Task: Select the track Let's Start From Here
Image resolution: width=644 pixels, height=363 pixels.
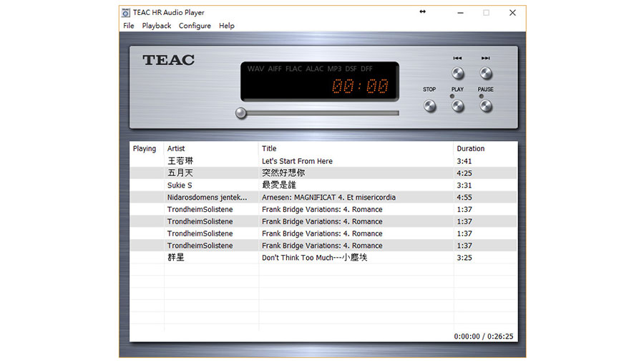Action: tap(323, 161)
